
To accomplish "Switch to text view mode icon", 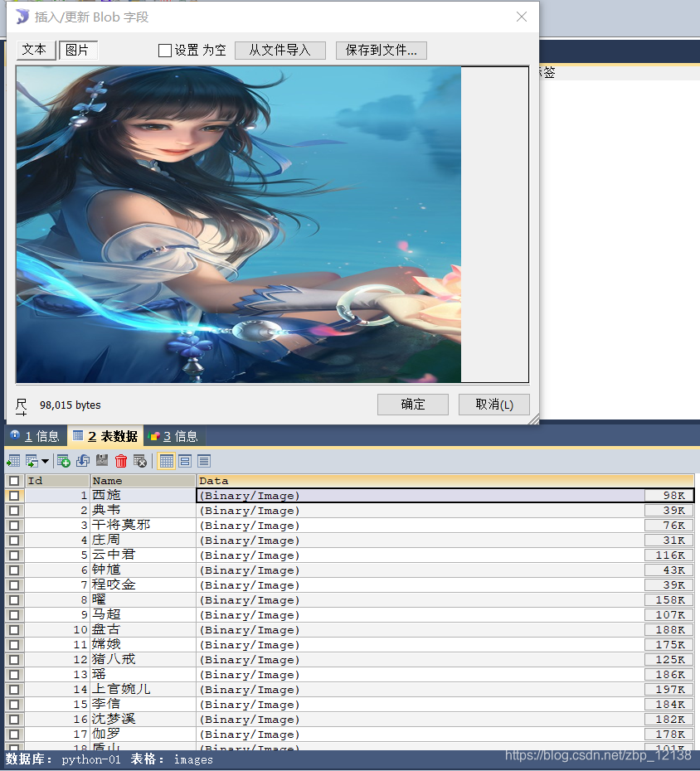I will click(204, 461).
